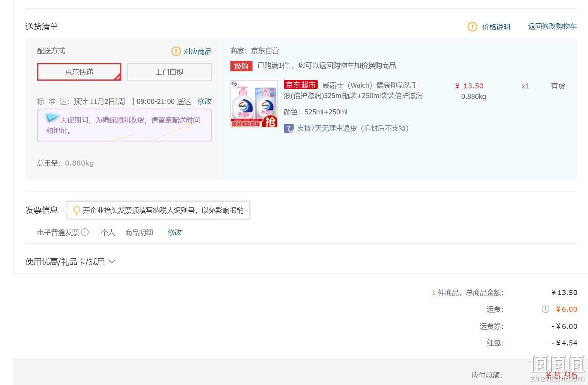Screen dimensions: 588x385
Task: Click the 7-day return shield icon
Action: [x=289, y=128]
